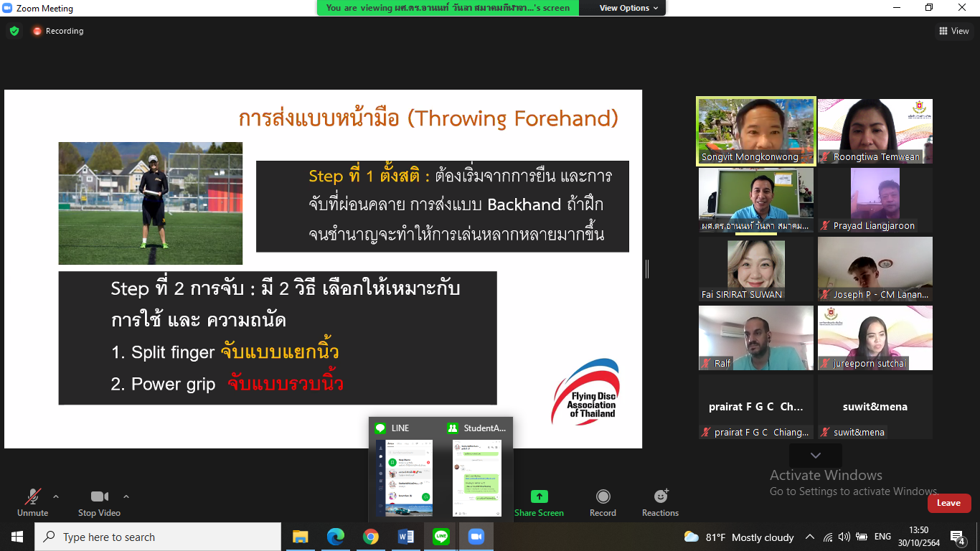980x551 pixels.
Task: Open Microsoft Word from the taskbar
Action: pos(405,537)
